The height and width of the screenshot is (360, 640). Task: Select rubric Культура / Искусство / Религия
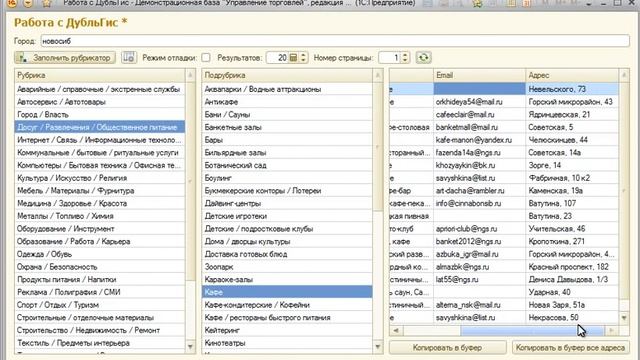click(100, 178)
